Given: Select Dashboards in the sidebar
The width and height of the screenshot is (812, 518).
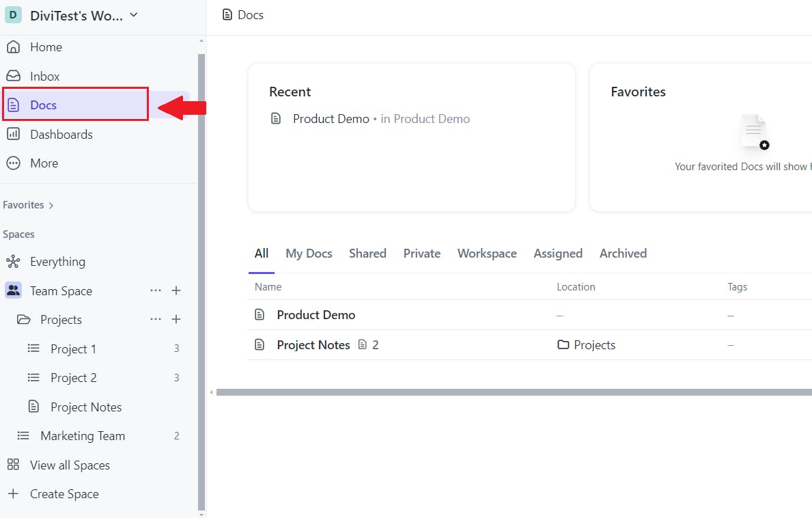Looking at the screenshot, I should click(x=61, y=134).
